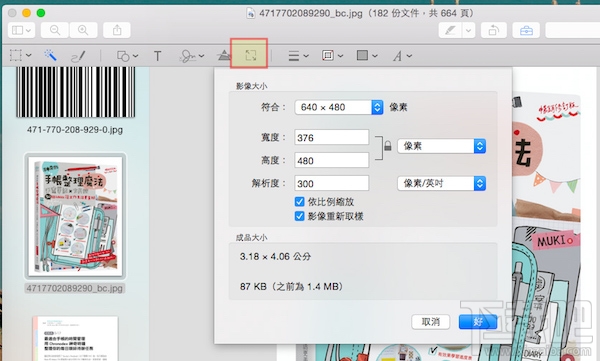Click the 87 KB file size text
Screen dimensions: 600x361
[x=291, y=286]
